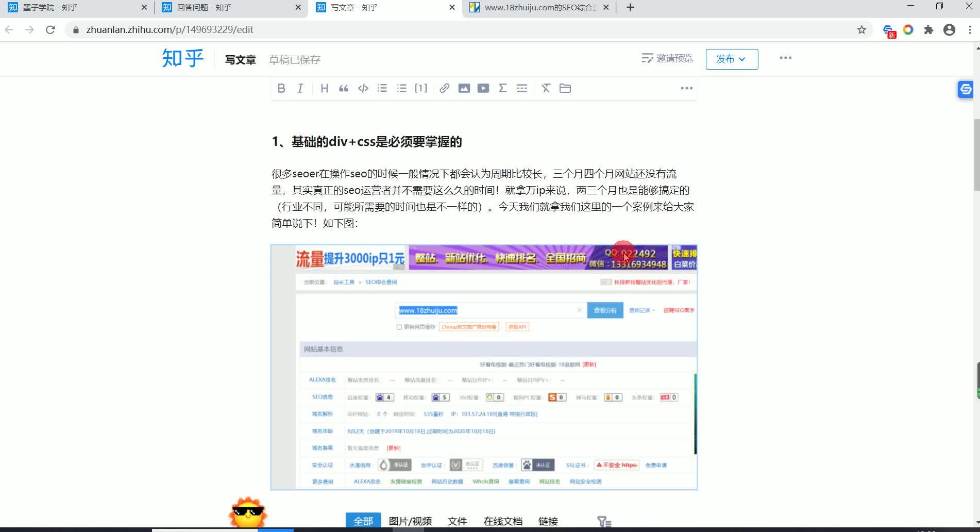980x532 pixels.
Task: Go to the 知乎 home logo
Action: pos(182,58)
